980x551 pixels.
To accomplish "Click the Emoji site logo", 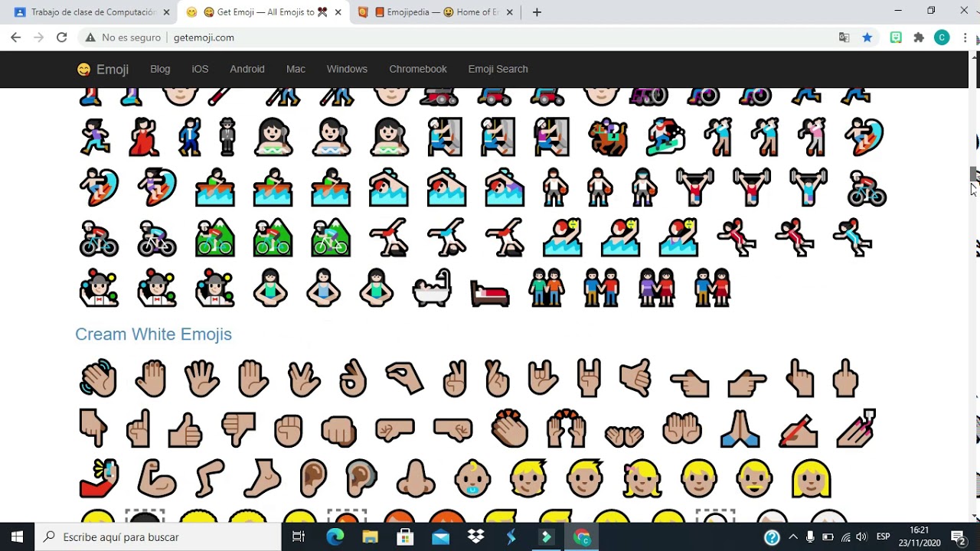I will [103, 69].
